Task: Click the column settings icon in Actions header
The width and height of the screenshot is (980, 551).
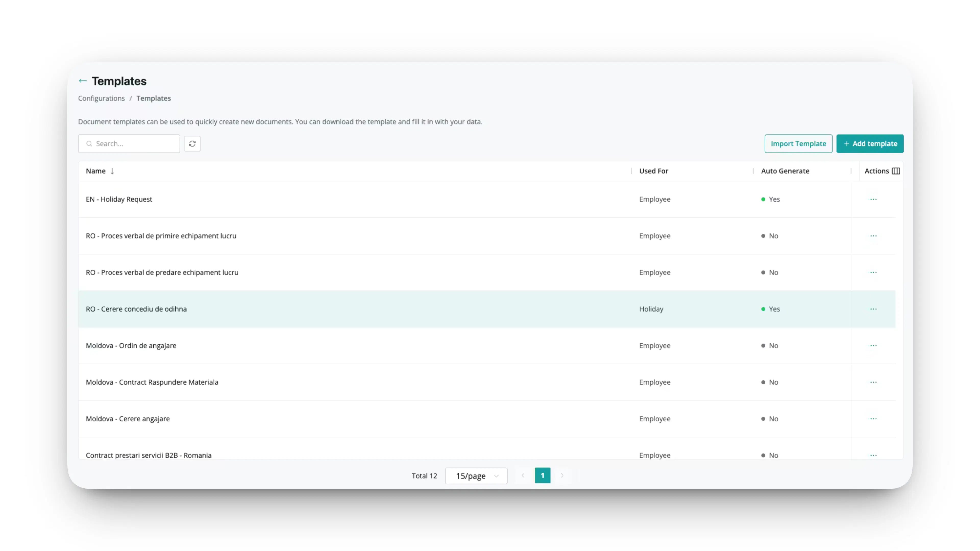Action: (x=896, y=171)
